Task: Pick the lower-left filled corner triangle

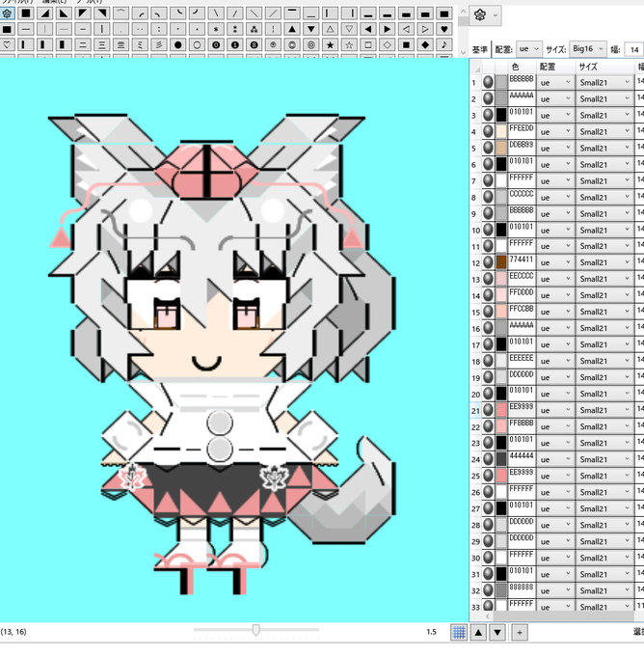Action: 64,14
